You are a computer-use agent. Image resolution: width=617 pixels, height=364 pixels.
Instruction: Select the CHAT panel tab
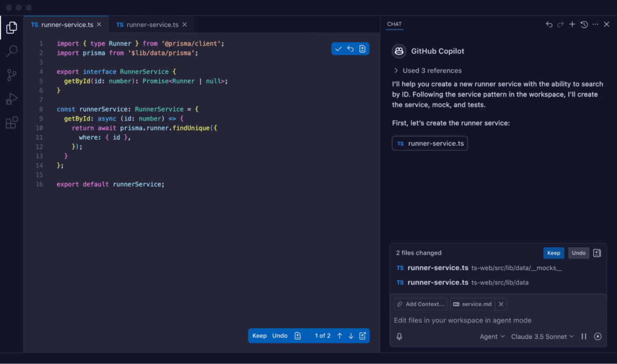[394, 24]
